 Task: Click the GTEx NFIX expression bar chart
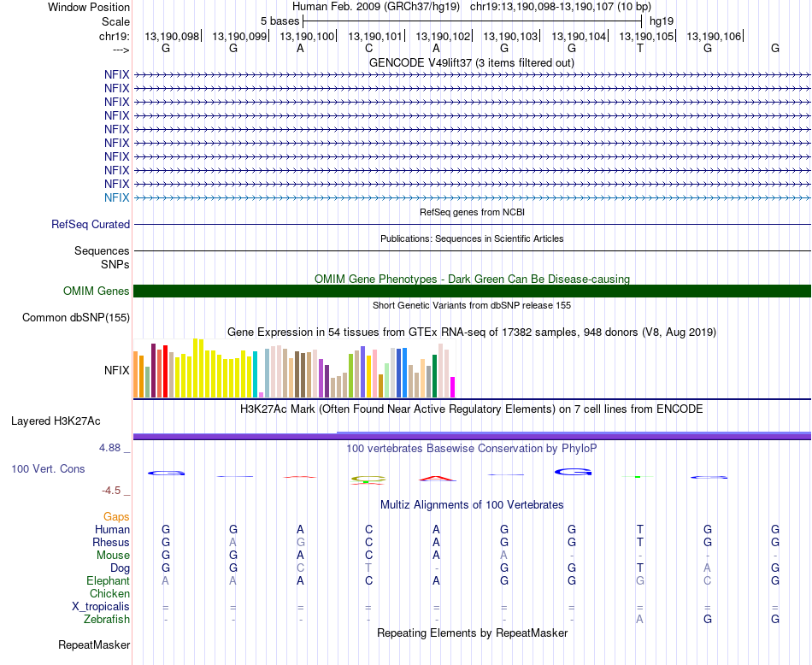(x=294, y=368)
